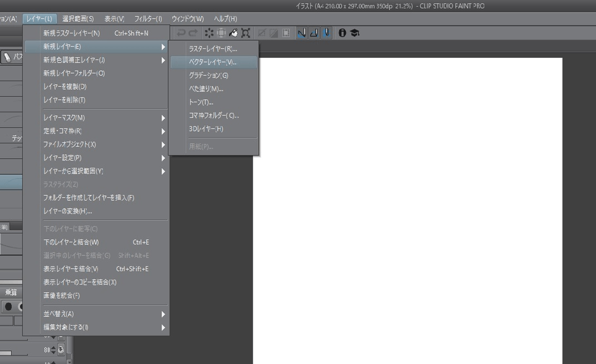The width and height of the screenshot is (596, 364).
Task: Click 画像を統合(F) menu entry
Action: 61,295
